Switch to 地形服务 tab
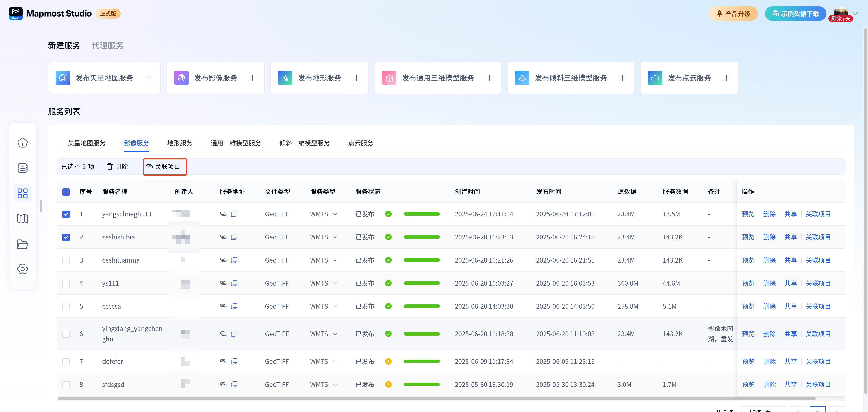 [x=180, y=143]
